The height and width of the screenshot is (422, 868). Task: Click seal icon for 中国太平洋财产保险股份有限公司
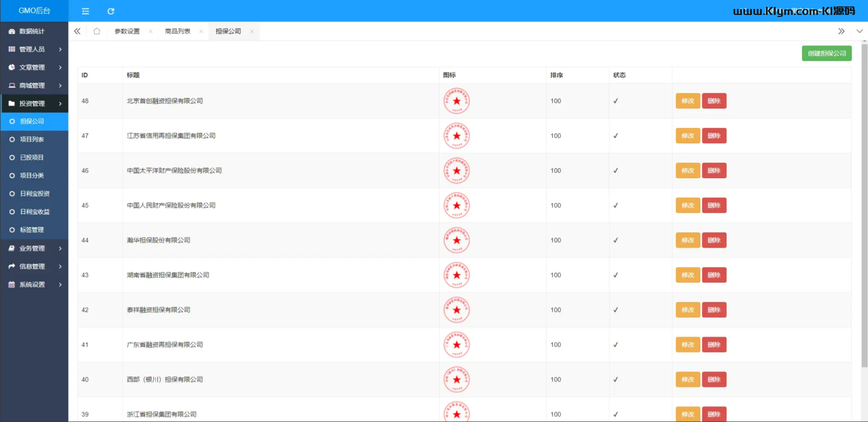pos(457,170)
